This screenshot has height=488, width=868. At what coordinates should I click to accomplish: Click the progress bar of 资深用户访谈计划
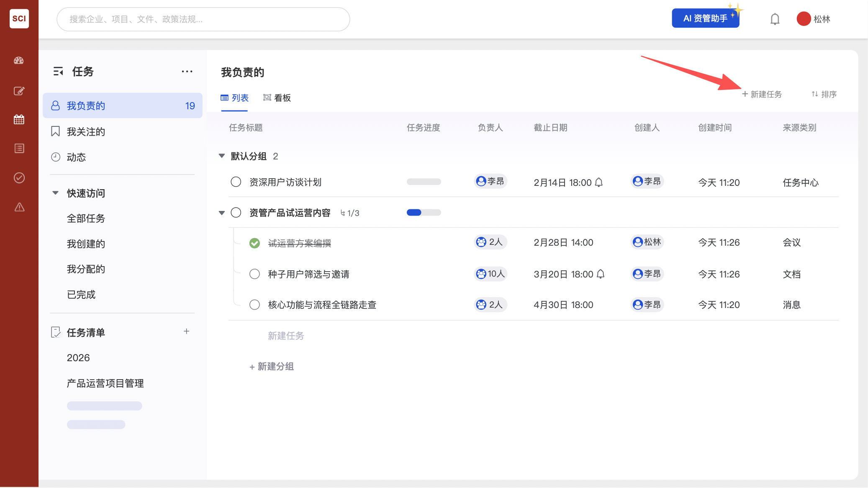[x=424, y=182]
